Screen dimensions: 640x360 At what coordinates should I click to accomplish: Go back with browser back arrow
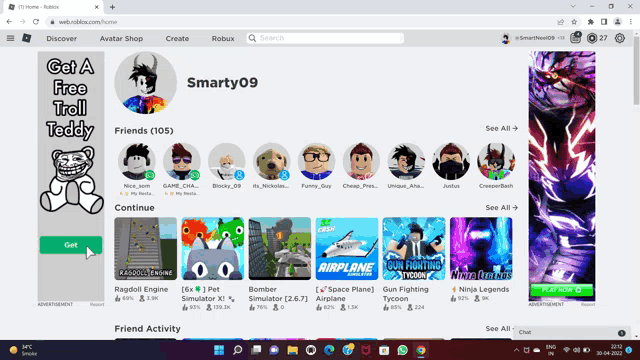click(x=9, y=22)
